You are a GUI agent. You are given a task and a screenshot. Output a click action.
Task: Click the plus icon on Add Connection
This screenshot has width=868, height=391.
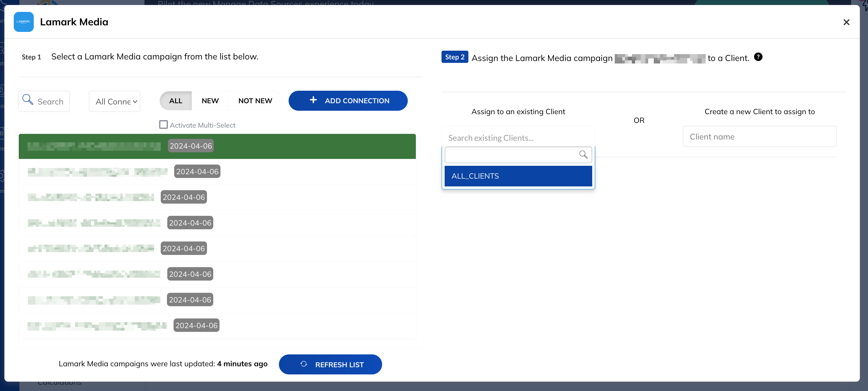313,100
